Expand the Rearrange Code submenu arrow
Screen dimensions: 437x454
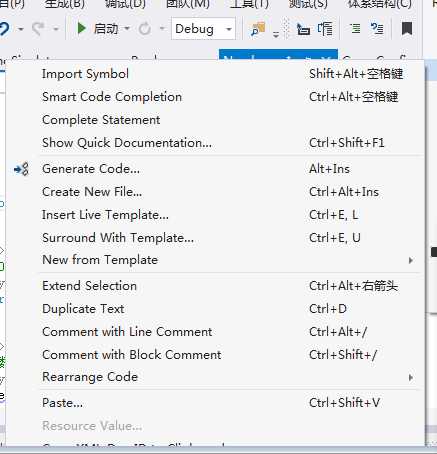411,378
